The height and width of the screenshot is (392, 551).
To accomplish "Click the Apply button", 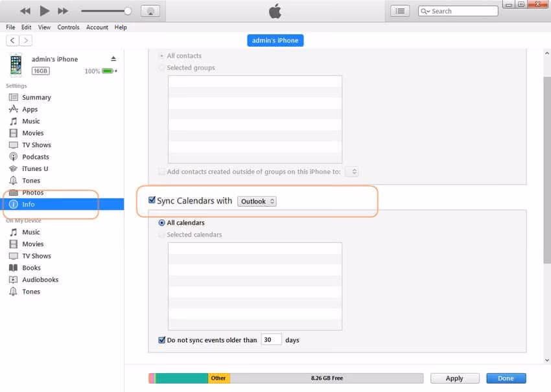I will (454, 378).
